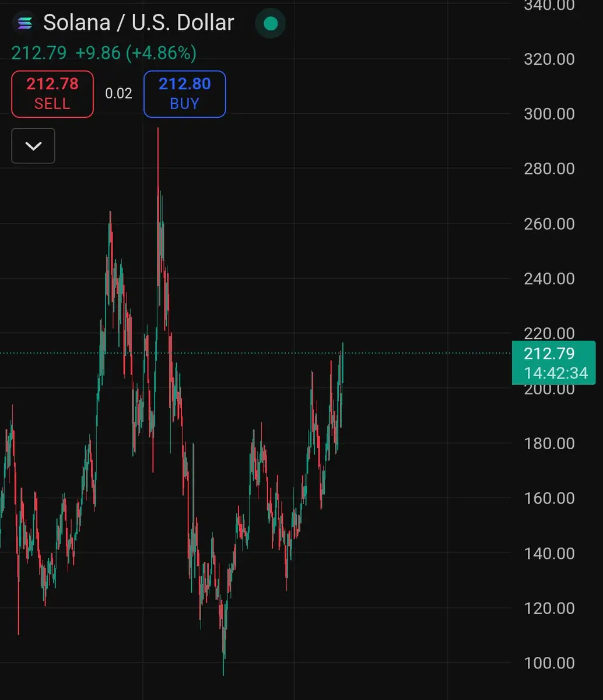Tap the SELL 212.78 button
Viewport: 603px width, 700px height.
[52, 94]
